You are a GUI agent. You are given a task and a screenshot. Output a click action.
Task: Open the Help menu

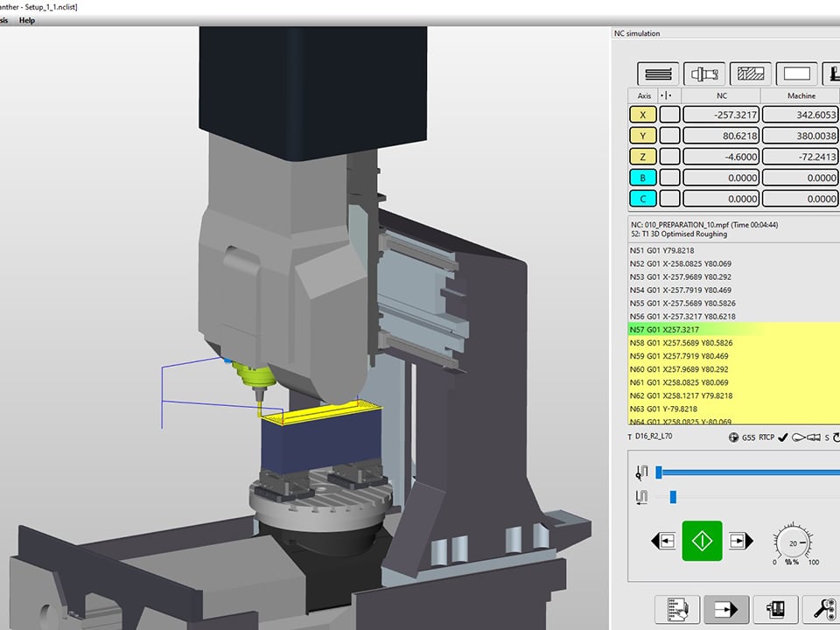[27, 20]
